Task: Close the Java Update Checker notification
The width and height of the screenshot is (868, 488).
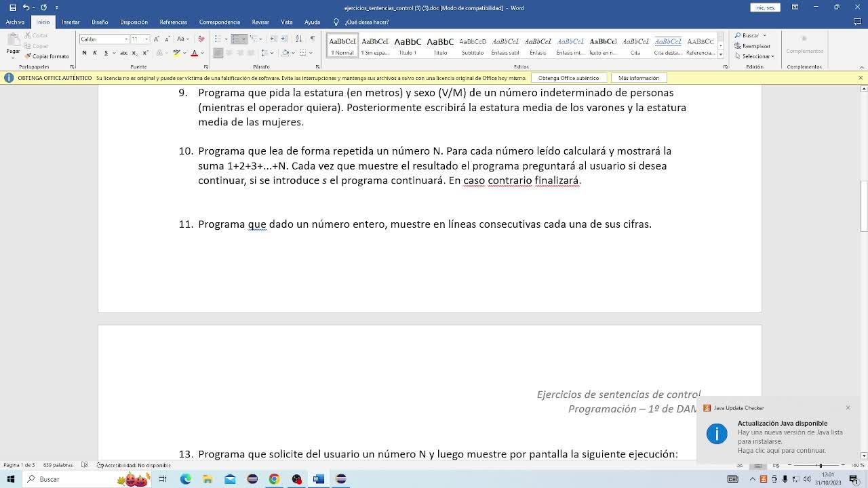Action: 848,408
